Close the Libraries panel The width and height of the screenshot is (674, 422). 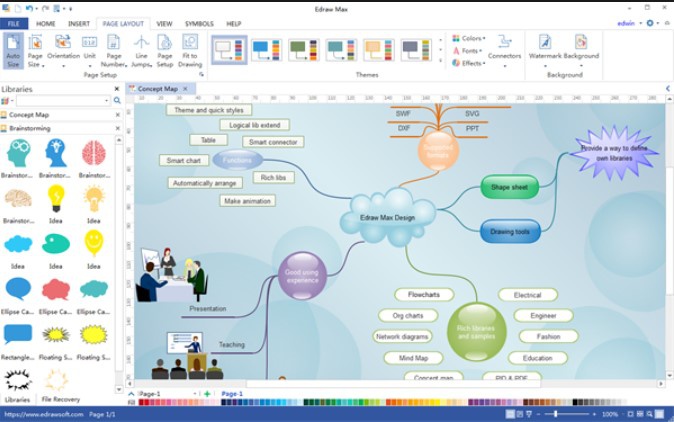point(116,89)
